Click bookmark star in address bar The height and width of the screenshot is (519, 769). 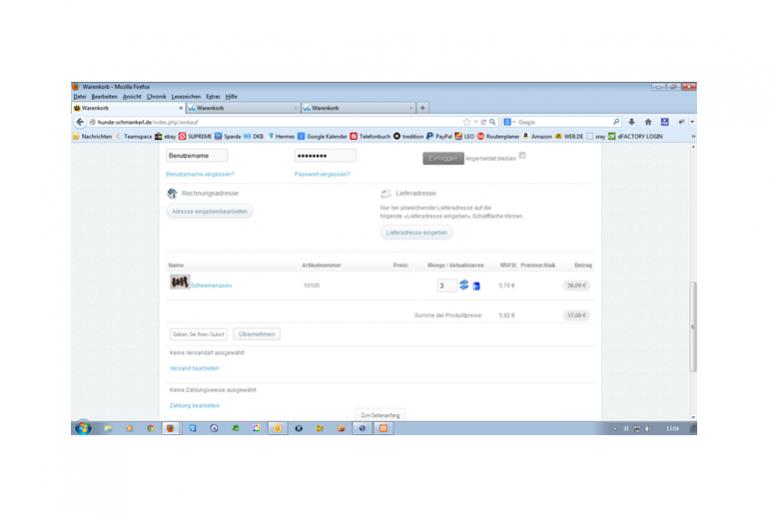467,122
